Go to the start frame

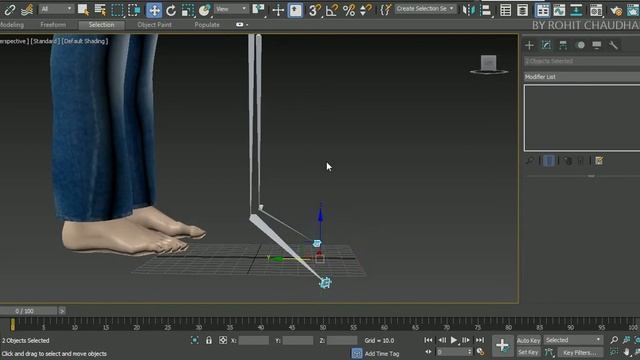tap(428, 340)
